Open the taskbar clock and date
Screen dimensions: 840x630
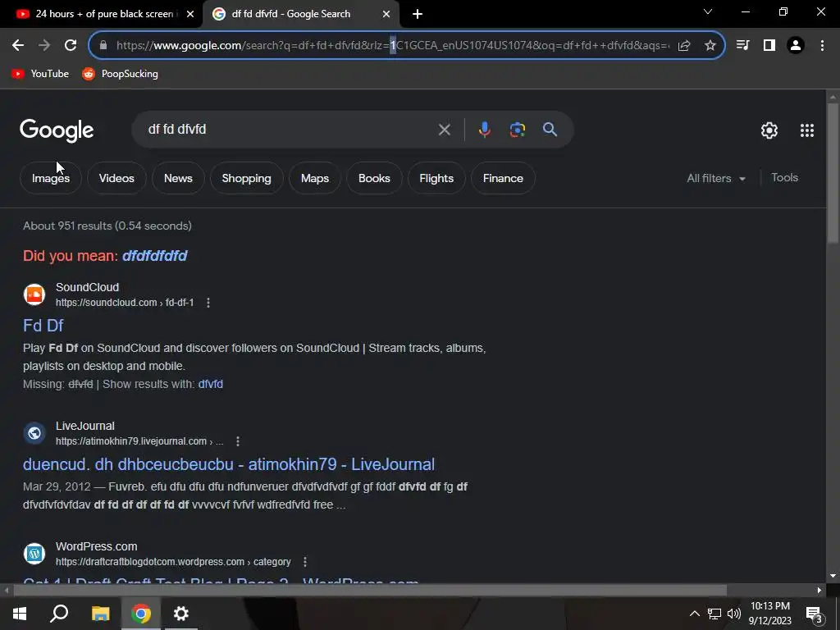770,614
